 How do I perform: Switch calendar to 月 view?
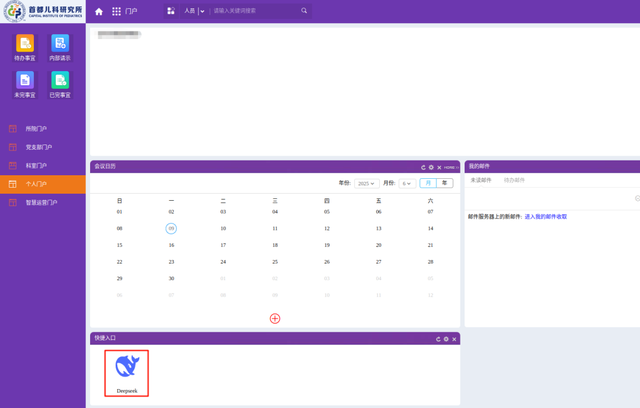pyautogui.click(x=428, y=183)
